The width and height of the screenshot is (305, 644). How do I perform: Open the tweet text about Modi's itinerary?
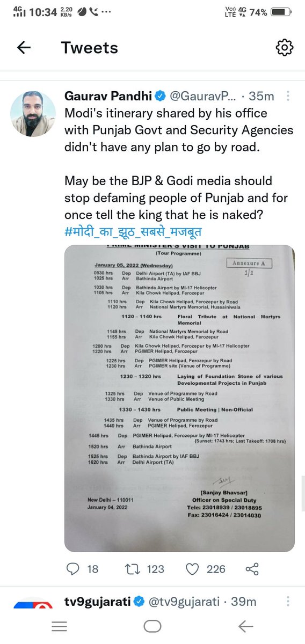click(179, 130)
